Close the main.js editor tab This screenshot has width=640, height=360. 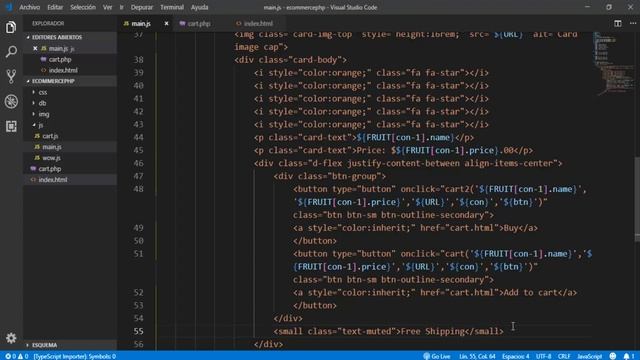(x=166, y=24)
